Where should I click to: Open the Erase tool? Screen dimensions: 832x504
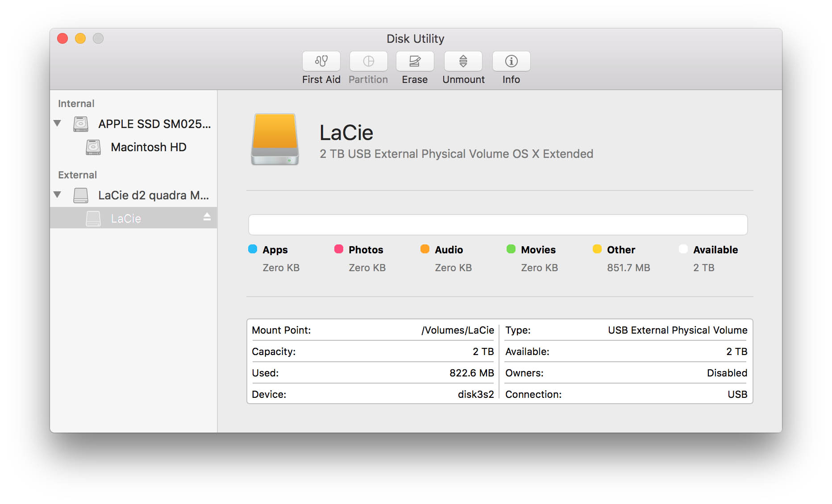(415, 61)
